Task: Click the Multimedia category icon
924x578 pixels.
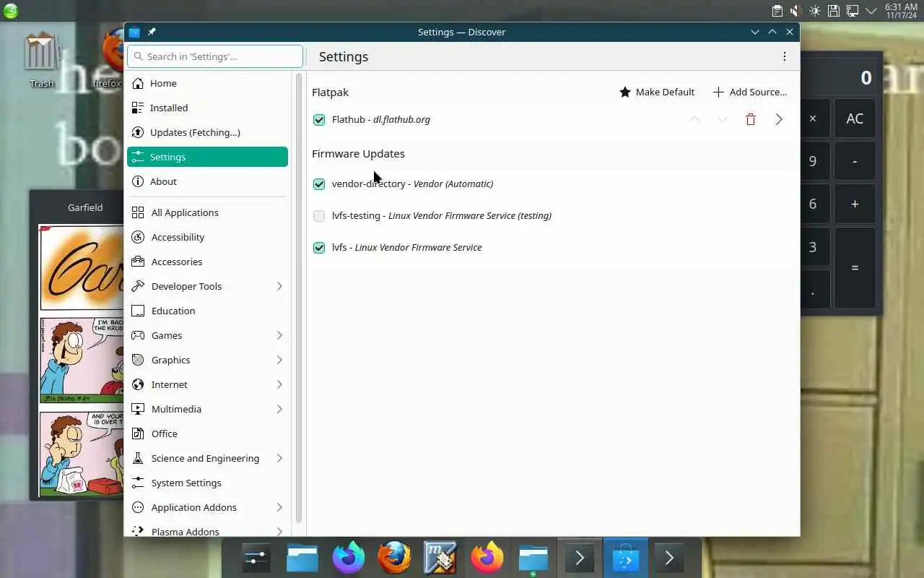Action: tap(138, 409)
